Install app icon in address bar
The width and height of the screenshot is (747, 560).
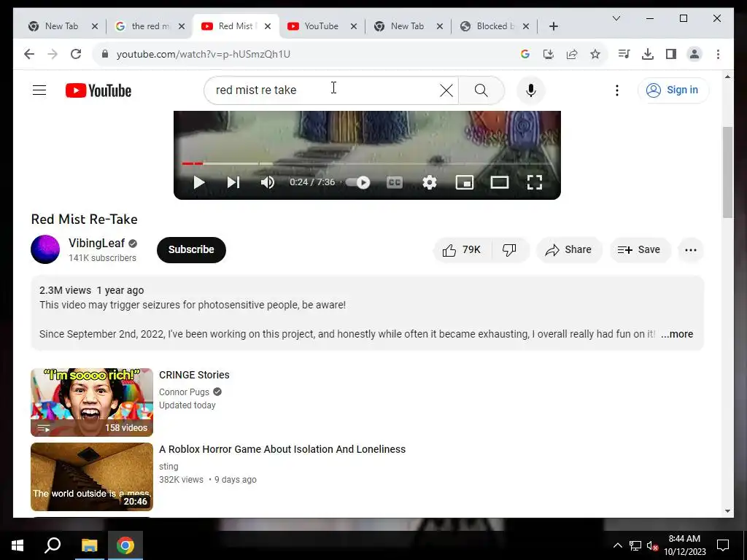point(549,54)
